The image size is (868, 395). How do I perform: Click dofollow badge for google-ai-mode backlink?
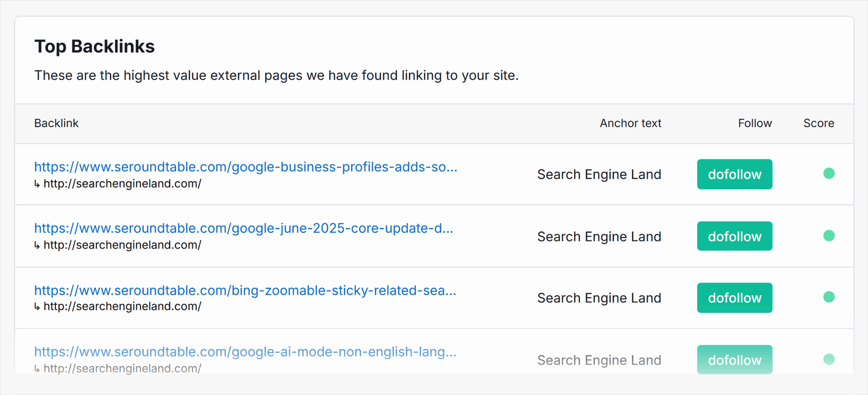point(734,360)
